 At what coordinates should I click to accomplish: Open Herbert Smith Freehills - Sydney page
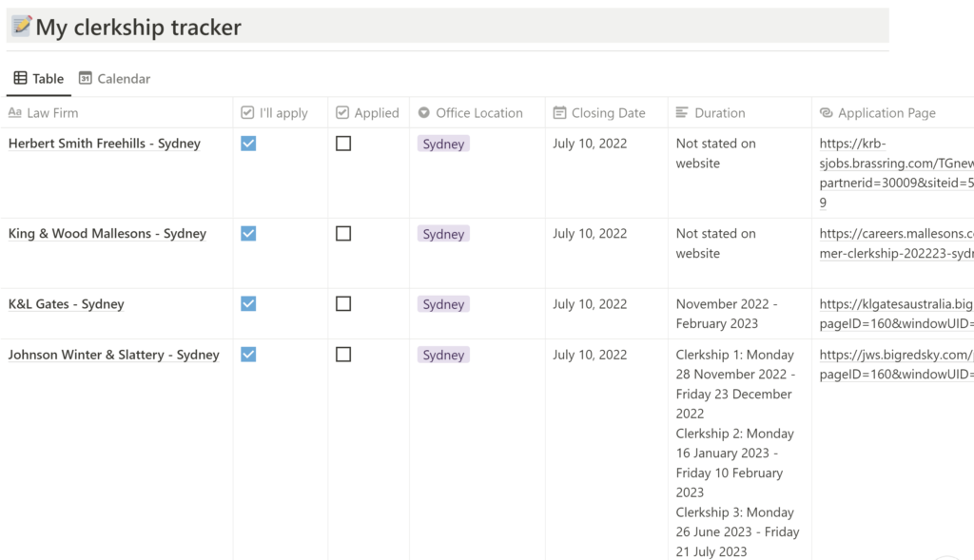105,144
